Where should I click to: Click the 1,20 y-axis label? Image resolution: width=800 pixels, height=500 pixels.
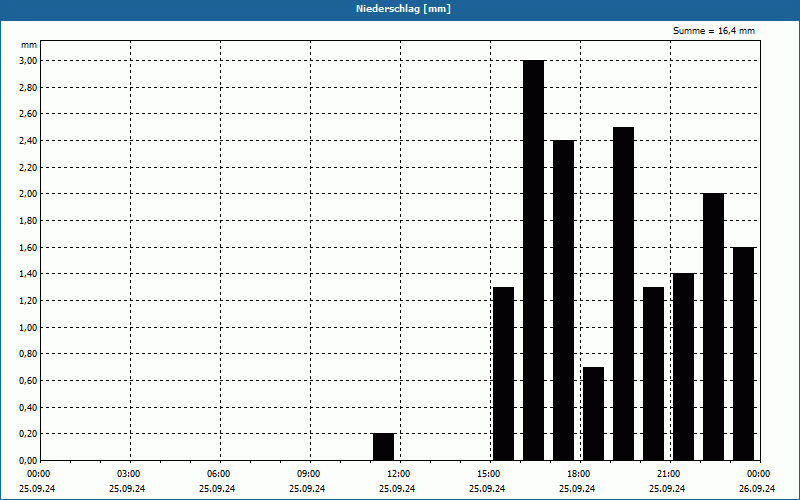pos(28,301)
